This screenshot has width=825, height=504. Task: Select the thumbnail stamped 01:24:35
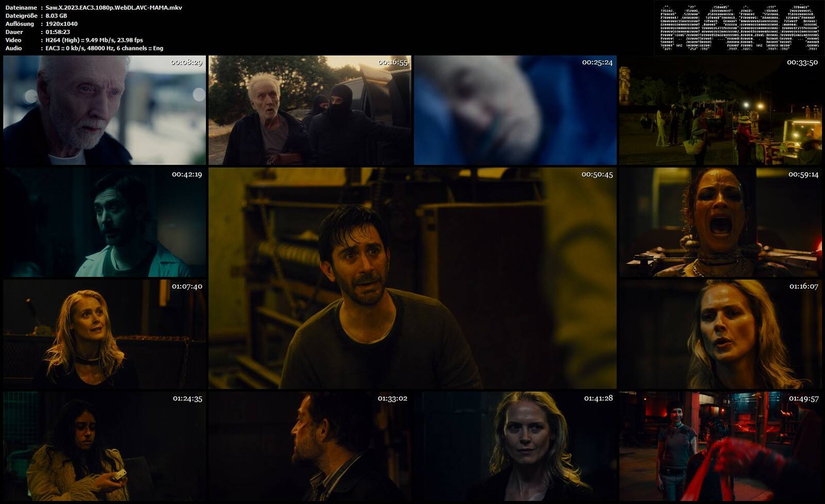coord(104,446)
